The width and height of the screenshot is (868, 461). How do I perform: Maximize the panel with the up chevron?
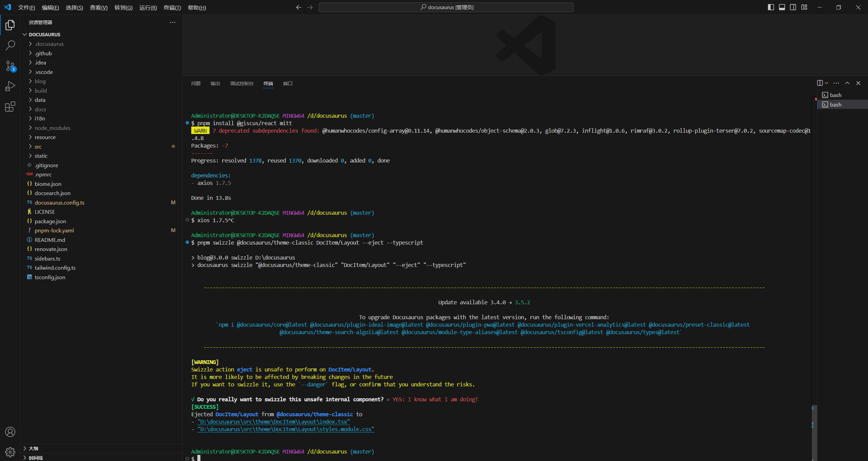point(847,83)
